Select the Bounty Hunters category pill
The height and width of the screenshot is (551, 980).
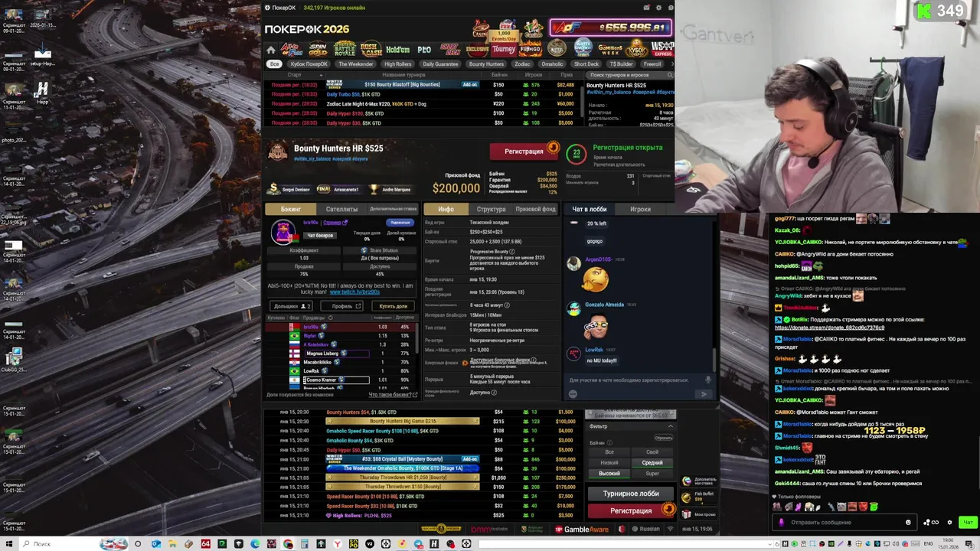[487, 64]
